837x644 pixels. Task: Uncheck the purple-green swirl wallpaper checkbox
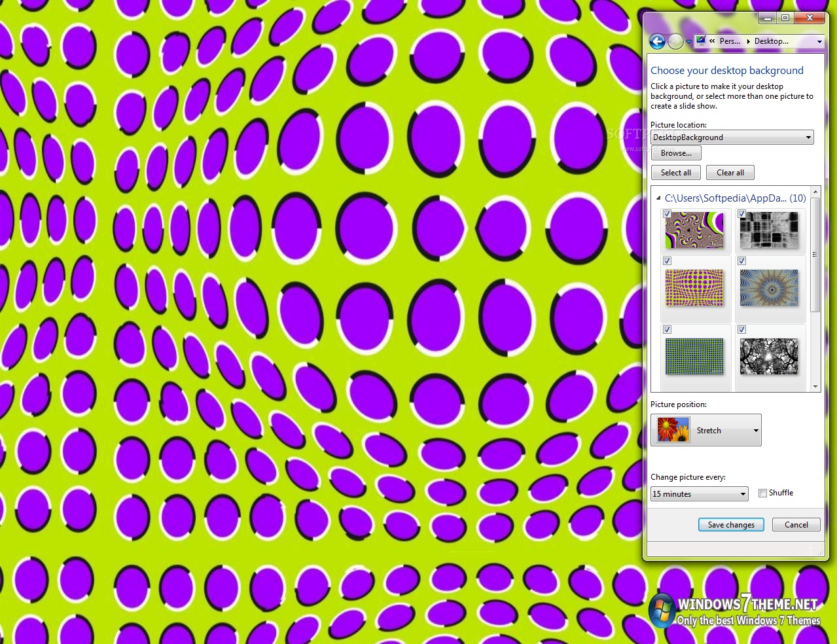point(667,214)
